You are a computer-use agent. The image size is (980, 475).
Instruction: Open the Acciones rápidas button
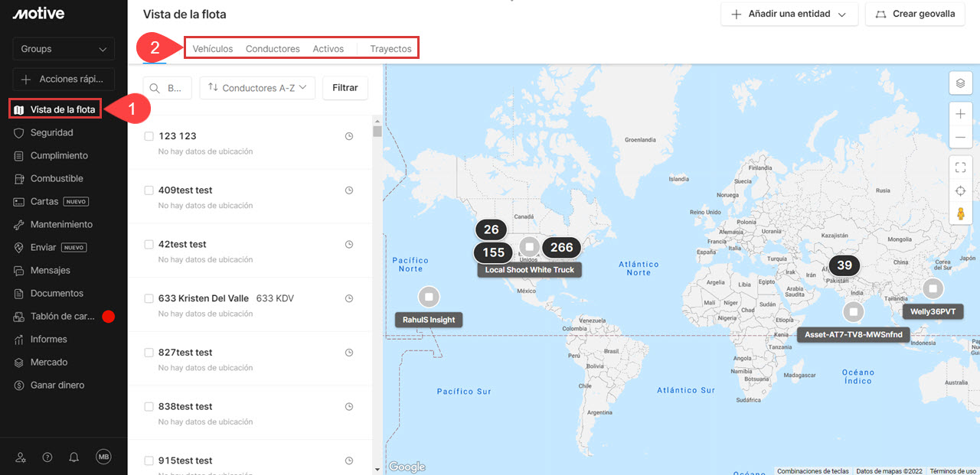(64, 80)
